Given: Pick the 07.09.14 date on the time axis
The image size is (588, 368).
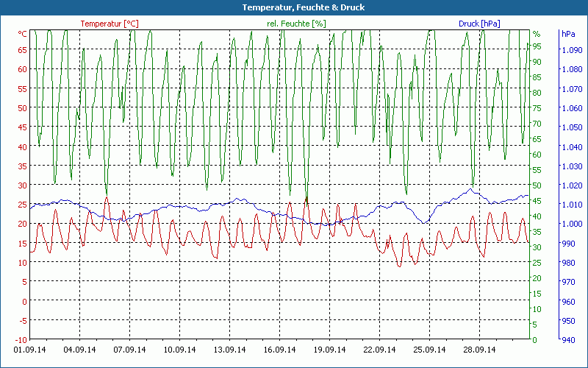Looking at the screenshot, I should 129,350.
